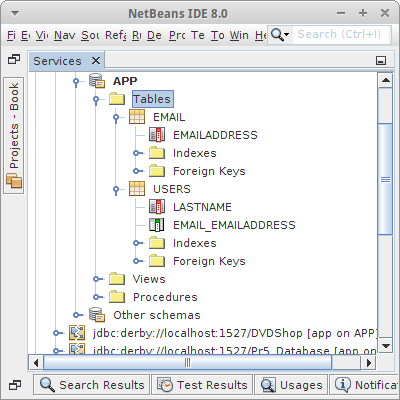The width and height of the screenshot is (400, 400).
Task: Collapse the APP schema node
Action: click(76, 81)
